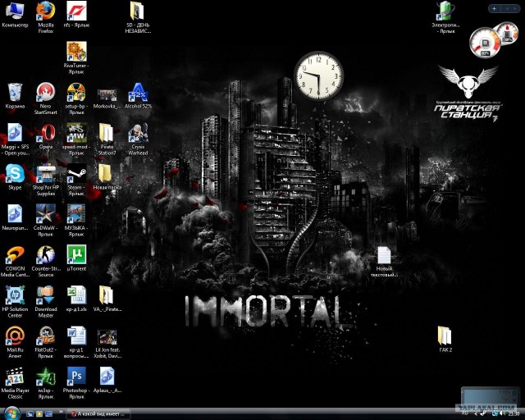Launch Mail.Ru Агент
Viewport: 525px width, 420px height.
(15, 343)
